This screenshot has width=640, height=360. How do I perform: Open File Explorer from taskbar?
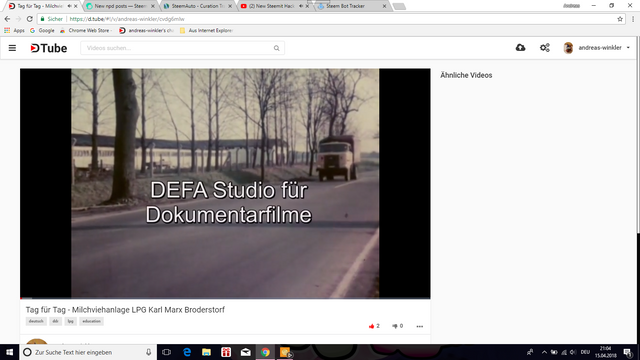click(207, 352)
